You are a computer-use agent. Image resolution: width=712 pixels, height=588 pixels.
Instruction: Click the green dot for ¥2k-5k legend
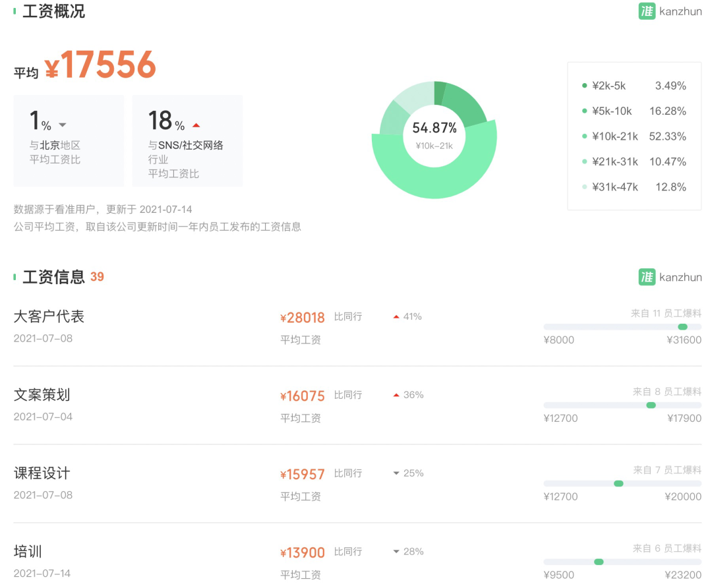click(x=584, y=86)
